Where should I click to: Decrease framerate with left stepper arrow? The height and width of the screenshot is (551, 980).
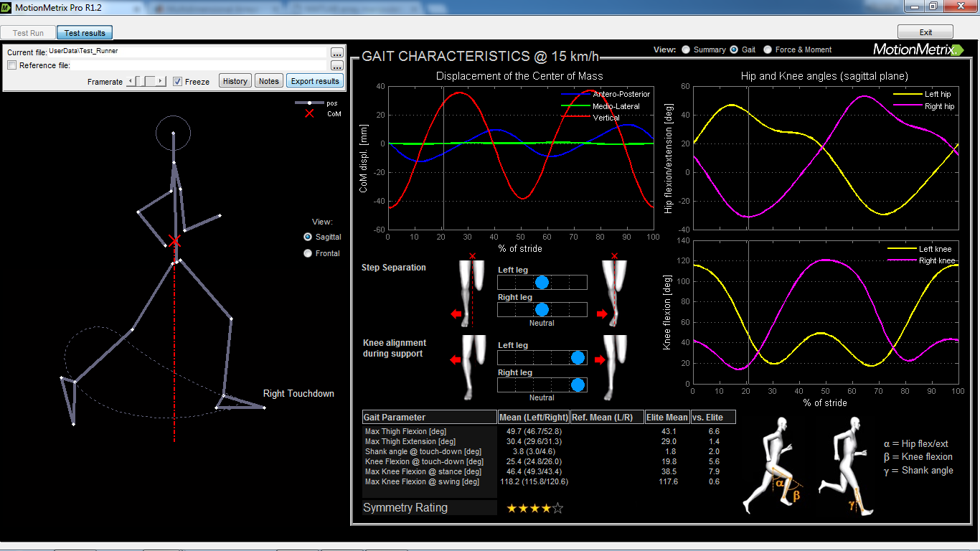130,82
